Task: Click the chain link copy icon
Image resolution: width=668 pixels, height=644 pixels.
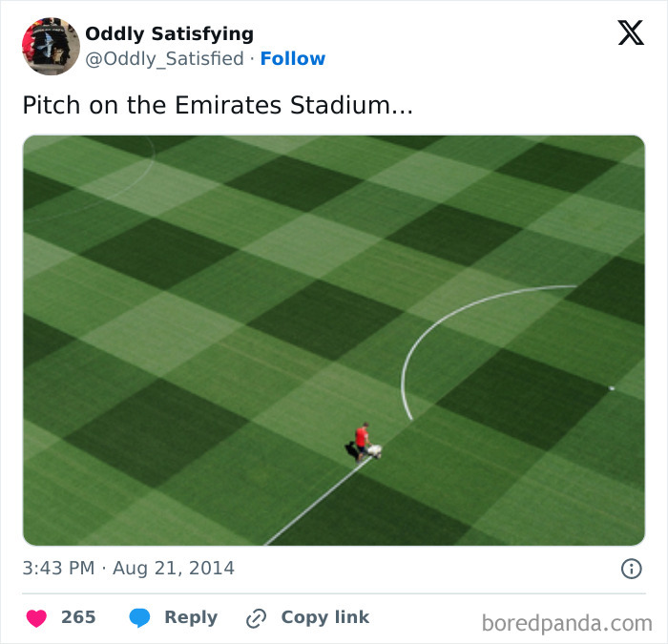Action: click(256, 618)
